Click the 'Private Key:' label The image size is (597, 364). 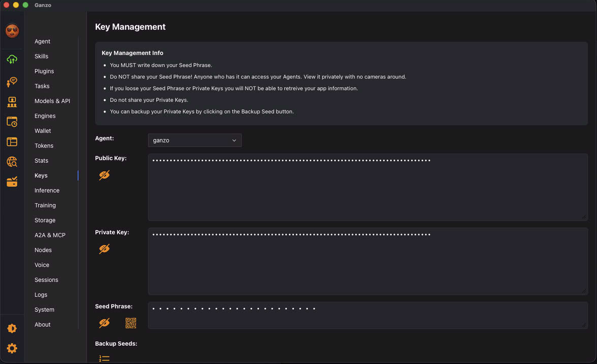[x=112, y=232]
